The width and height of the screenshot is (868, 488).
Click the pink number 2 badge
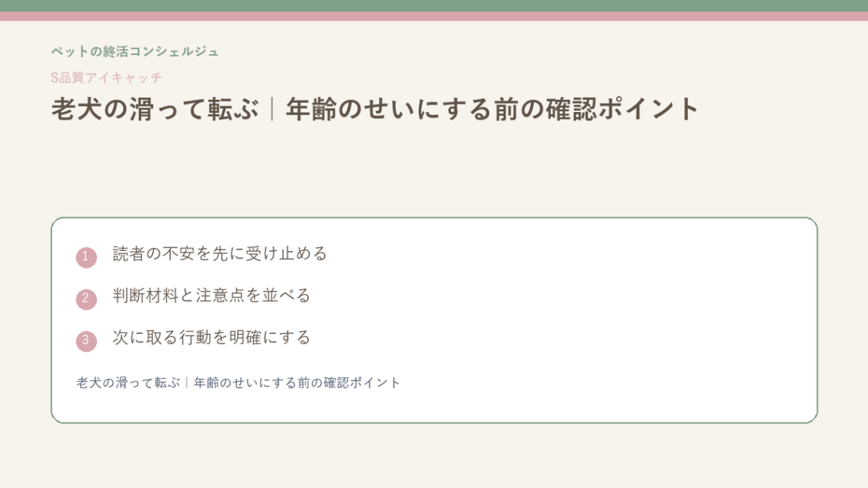point(85,300)
